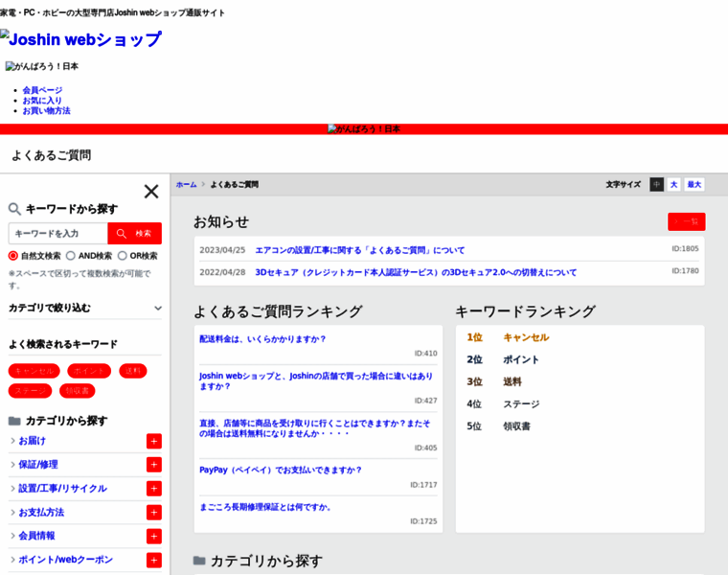
Task: Open the お買い物方法 menu link
Action: (46, 110)
